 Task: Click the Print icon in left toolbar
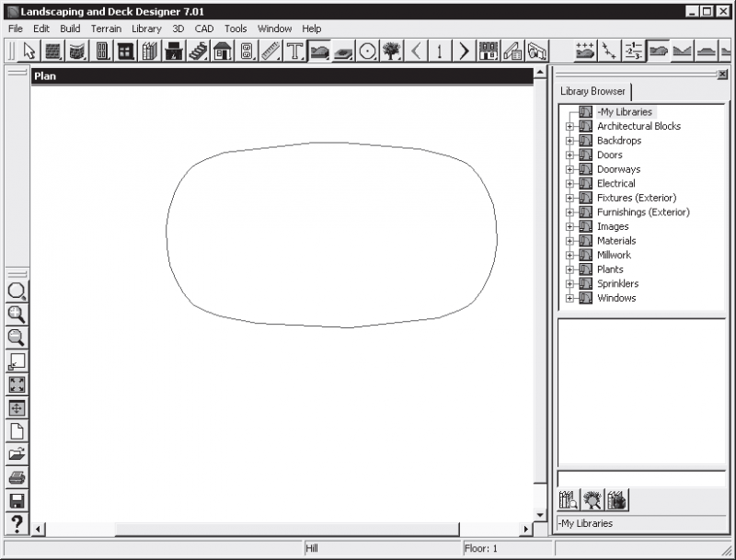pyautogui.click(x=17, y=477)
